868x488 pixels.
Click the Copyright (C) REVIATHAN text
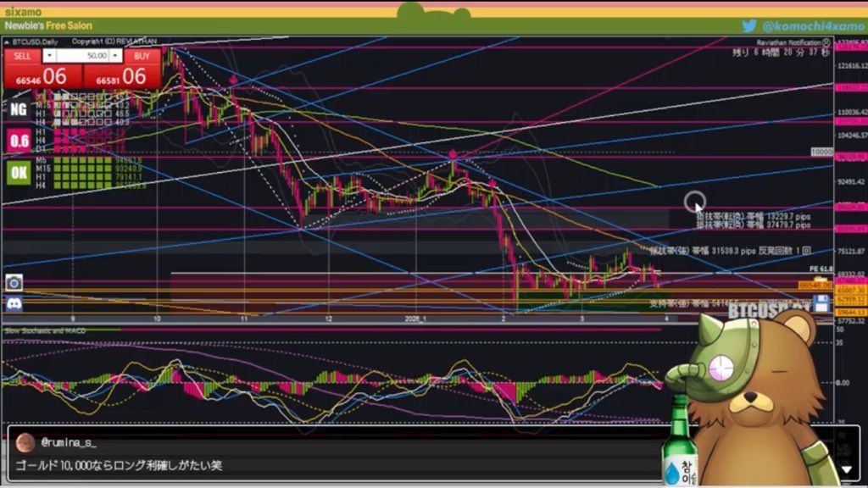point(114,42)
